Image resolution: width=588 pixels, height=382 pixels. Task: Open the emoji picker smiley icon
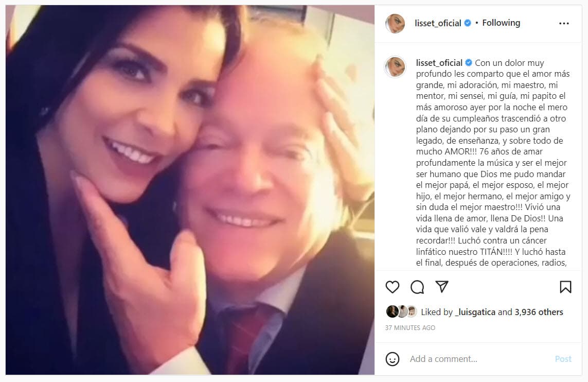[392, 359]
